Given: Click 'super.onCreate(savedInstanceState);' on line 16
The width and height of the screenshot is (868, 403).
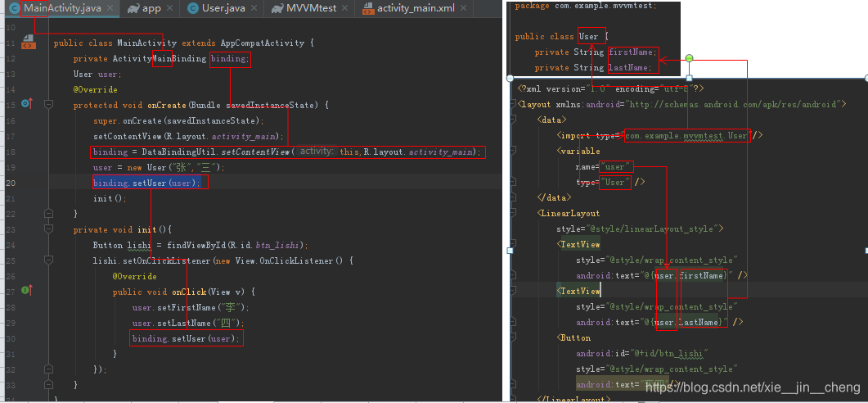Looking at the screenshot, I should pos(179,120).
